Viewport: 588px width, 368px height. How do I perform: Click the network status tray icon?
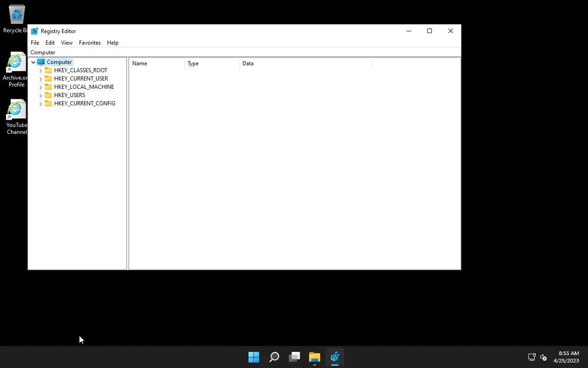point(531,357)
